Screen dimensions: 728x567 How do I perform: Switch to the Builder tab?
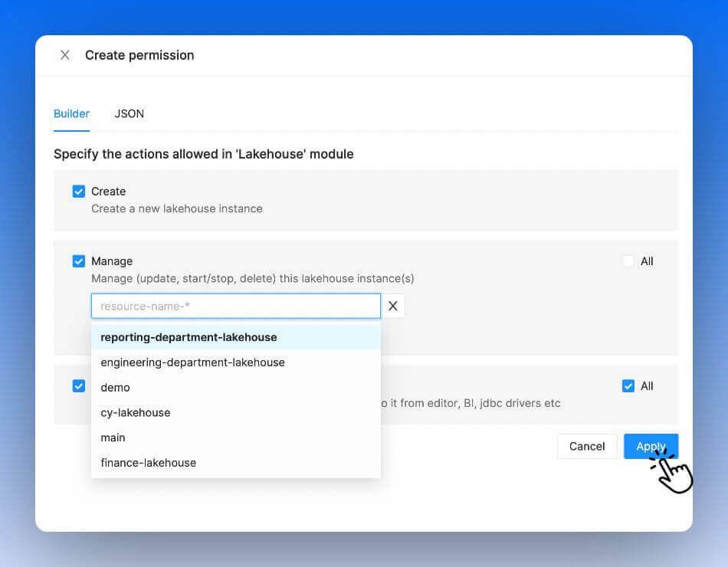pos(71,113)
